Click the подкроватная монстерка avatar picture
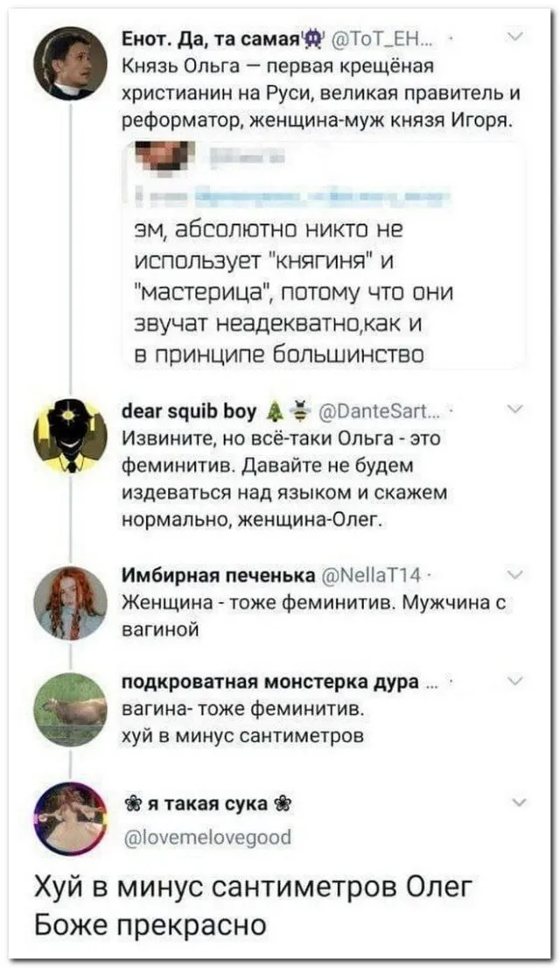The width and height of the screenshot is (560, 968). click(x=69, y=707)
